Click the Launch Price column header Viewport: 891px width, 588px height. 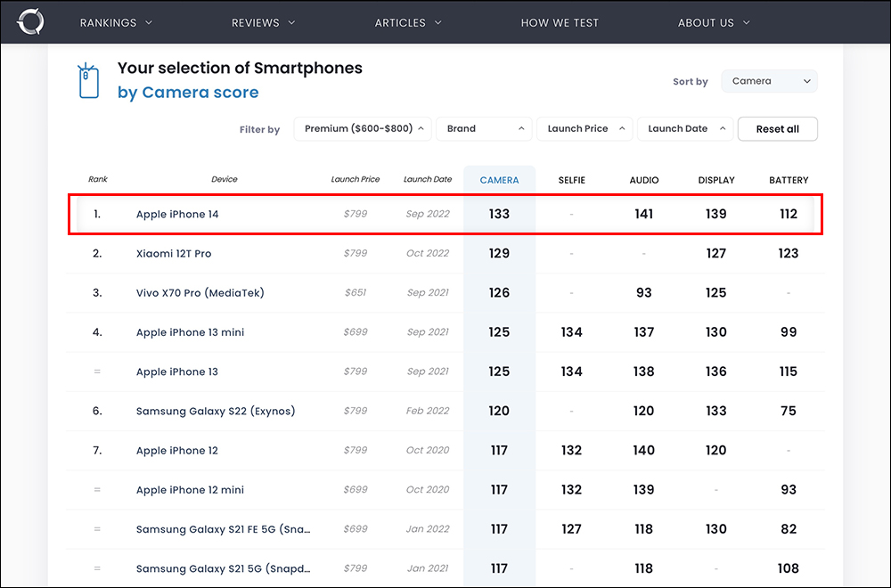[x=356, y=180]
